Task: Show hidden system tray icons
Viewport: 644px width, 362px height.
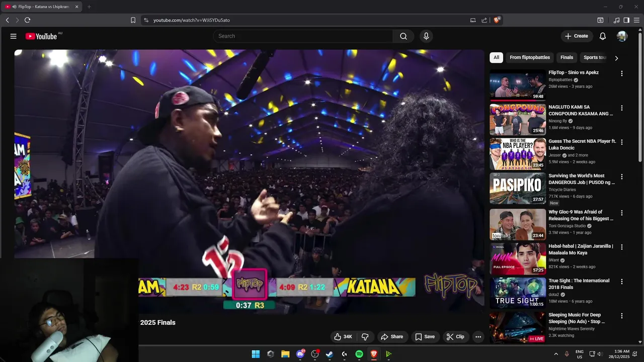Action: [556, 354]
